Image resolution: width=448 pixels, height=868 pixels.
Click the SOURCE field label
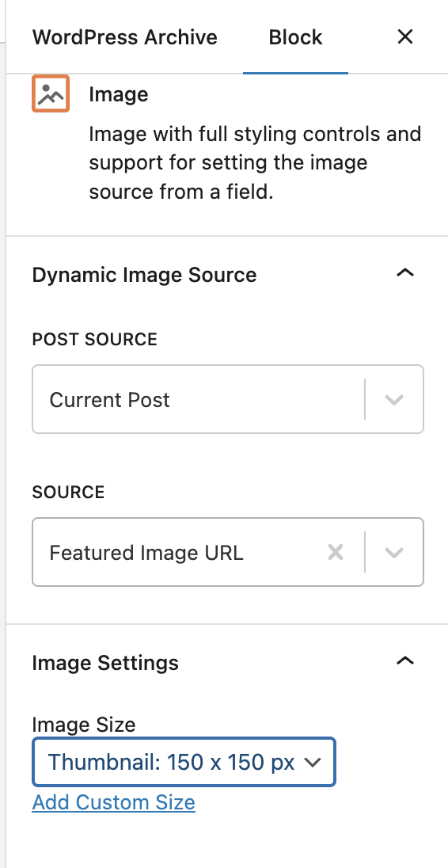[68, 492]
